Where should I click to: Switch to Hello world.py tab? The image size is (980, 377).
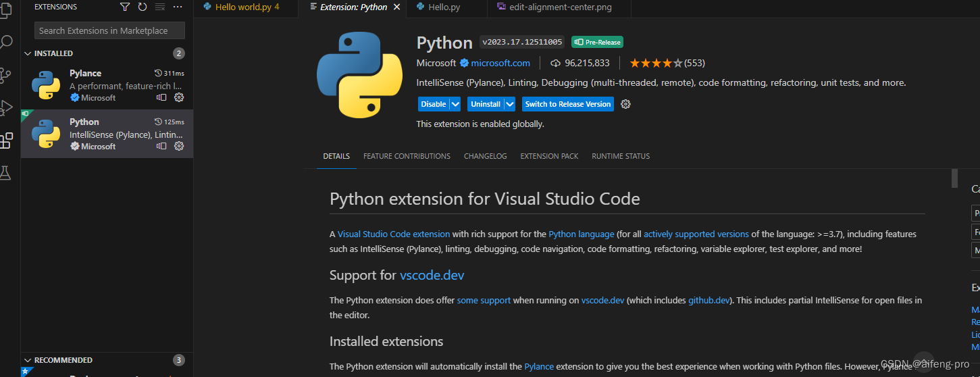(x=247, y=7)
